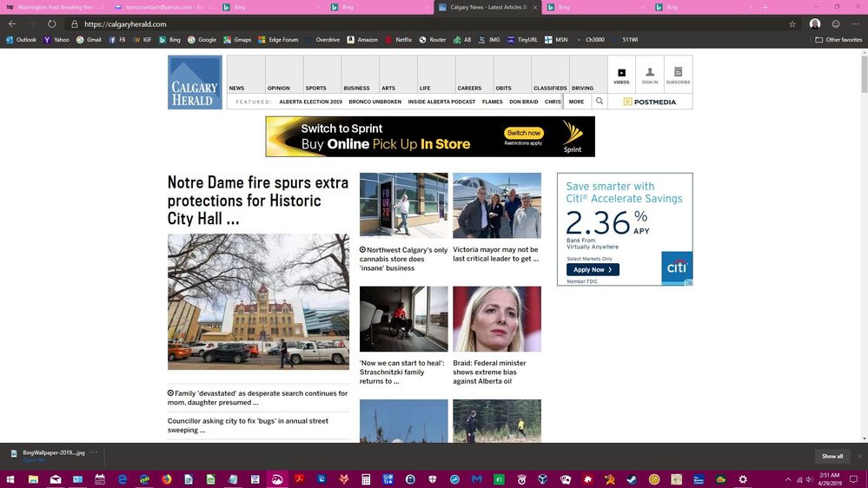Open the Netflix bookmark

(398, 40)
